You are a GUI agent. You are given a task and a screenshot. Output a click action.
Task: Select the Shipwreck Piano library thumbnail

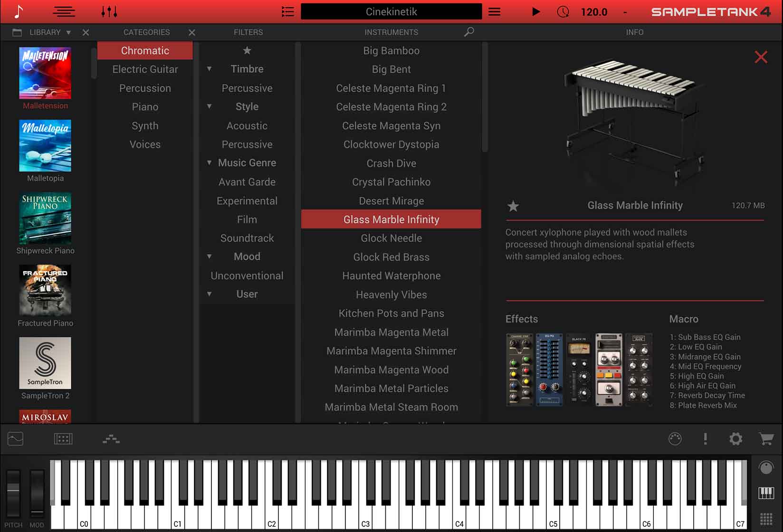click(45, 218)
